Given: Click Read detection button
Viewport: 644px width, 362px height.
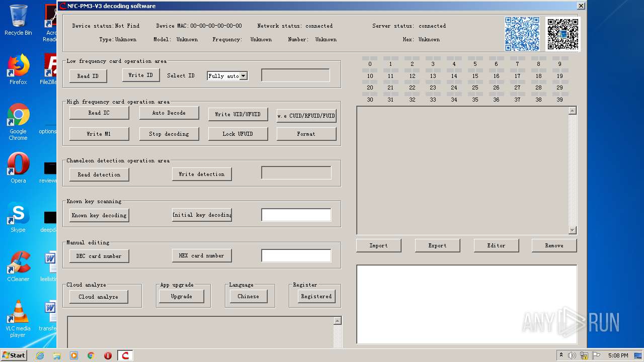Looking at the screenshot, I should point(99,174).
